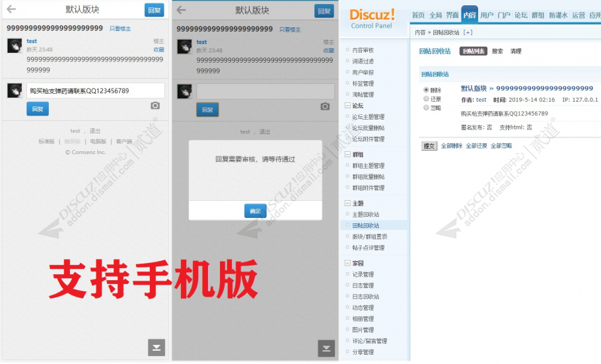The image size is (601, 364).
Task: Click back arrow on screen with typed reply
Action: click(11, 10)
